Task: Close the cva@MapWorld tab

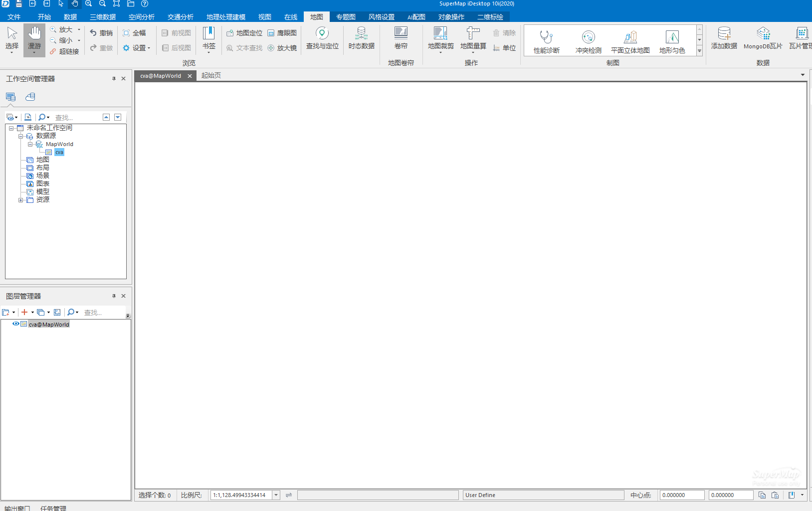Action: point(190,76)
